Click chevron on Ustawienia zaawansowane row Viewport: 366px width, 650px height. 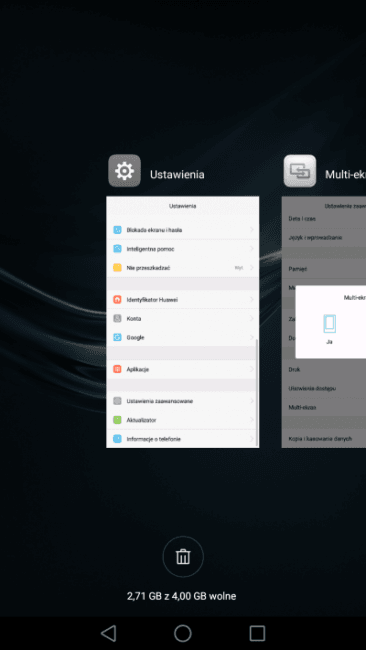coord(252,401)
